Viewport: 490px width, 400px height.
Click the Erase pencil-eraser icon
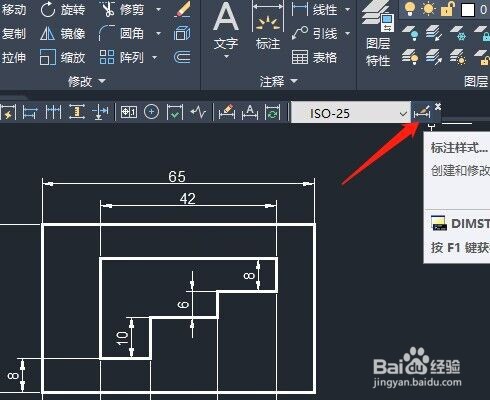(183, 9)
